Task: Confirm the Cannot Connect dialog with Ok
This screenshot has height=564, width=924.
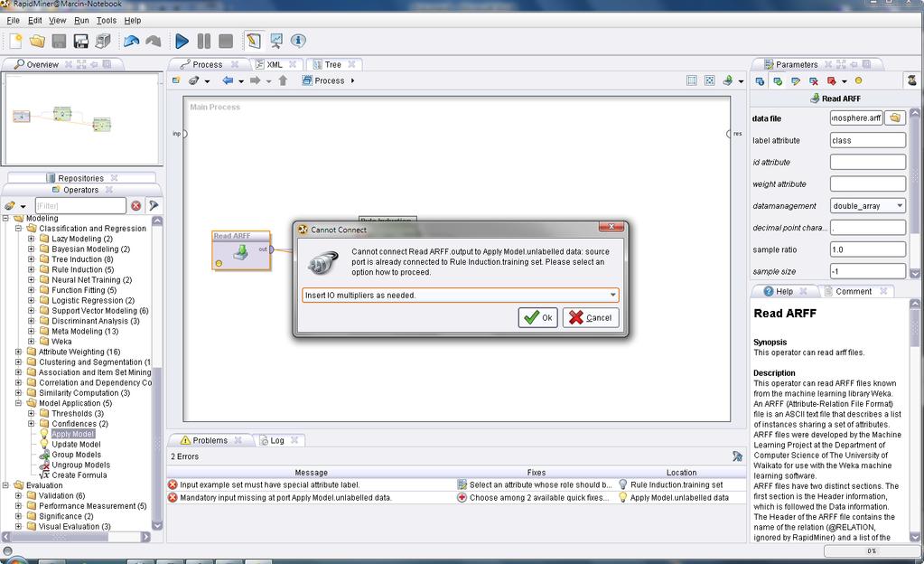Action: point(538,317)
